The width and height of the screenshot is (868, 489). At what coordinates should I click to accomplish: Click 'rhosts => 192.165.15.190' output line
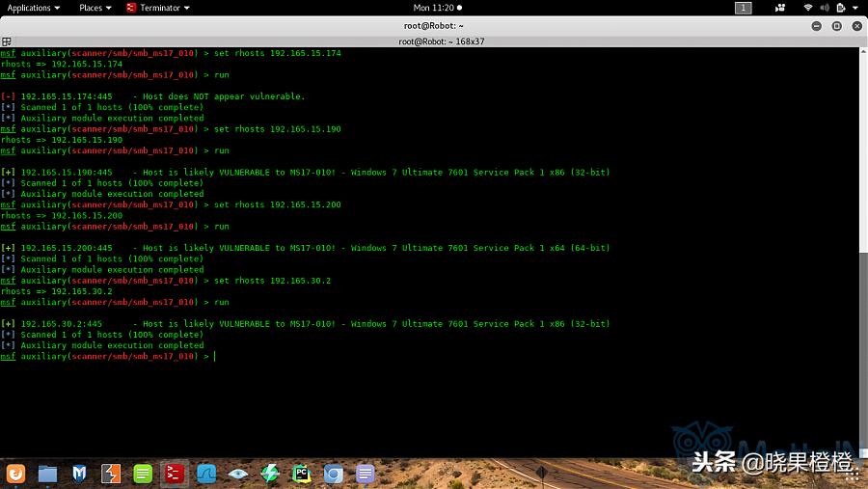(x=62, y=140)
